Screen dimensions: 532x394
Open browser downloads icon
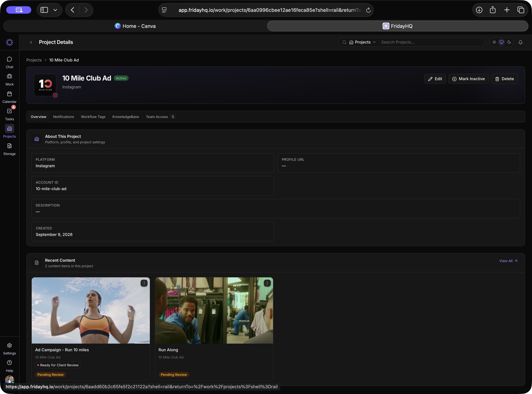pyautogui.click(x=479, y=10)
